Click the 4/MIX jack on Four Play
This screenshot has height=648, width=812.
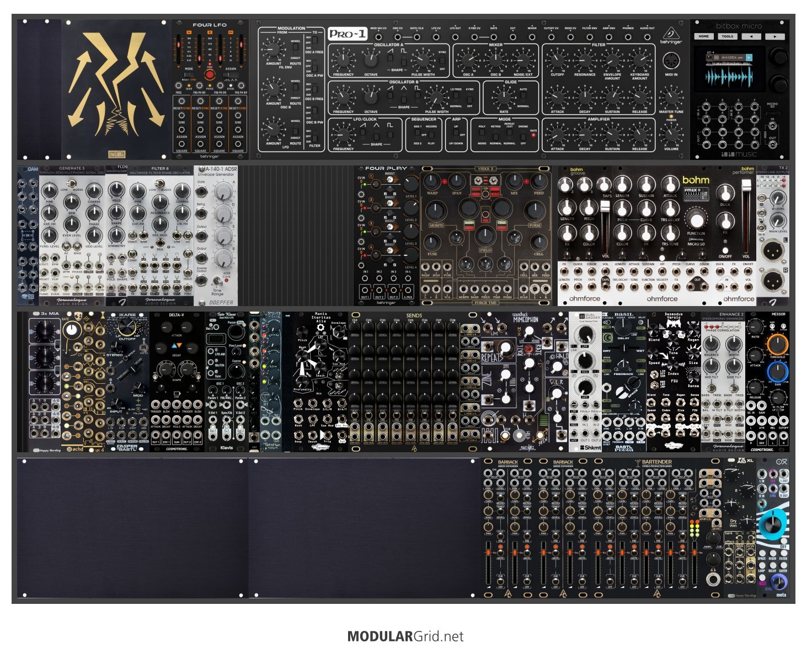[408, 290]
